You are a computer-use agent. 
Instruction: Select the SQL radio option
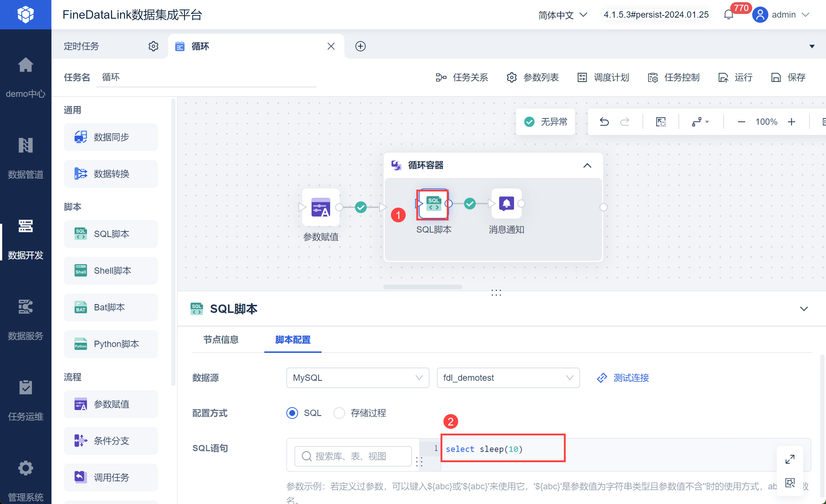point(292,413)
